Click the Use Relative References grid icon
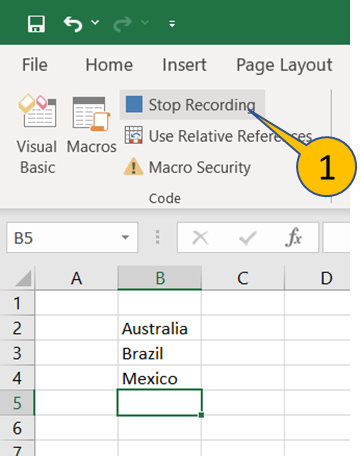Viewport: 360px width, 456px height. point(134,135)
